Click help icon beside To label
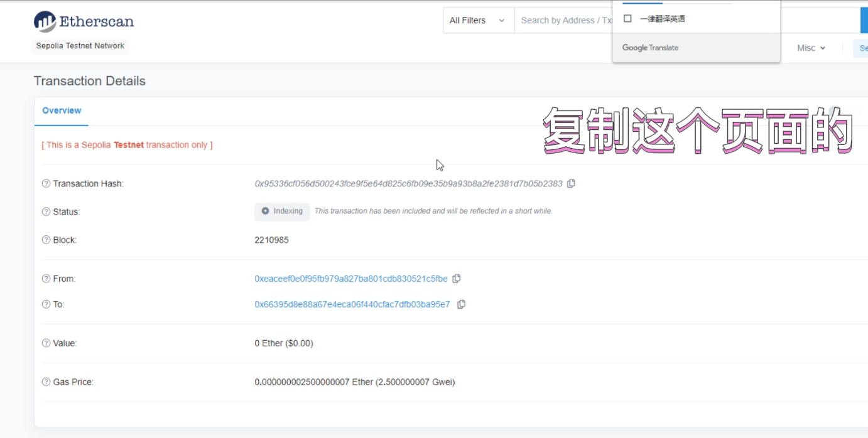Viewport: 868px width, 438px height. tap(46, 304)
